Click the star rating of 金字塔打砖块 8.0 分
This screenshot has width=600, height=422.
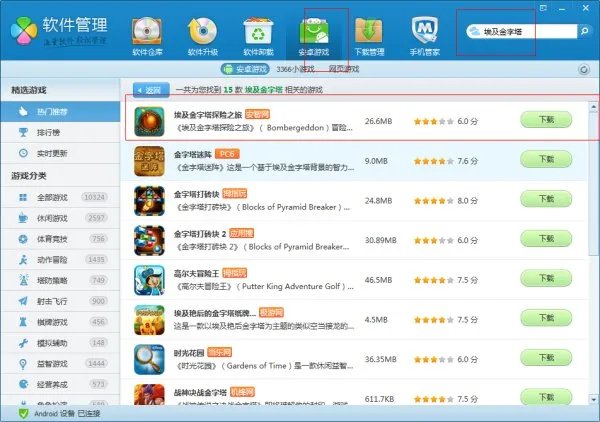point(434,201)
